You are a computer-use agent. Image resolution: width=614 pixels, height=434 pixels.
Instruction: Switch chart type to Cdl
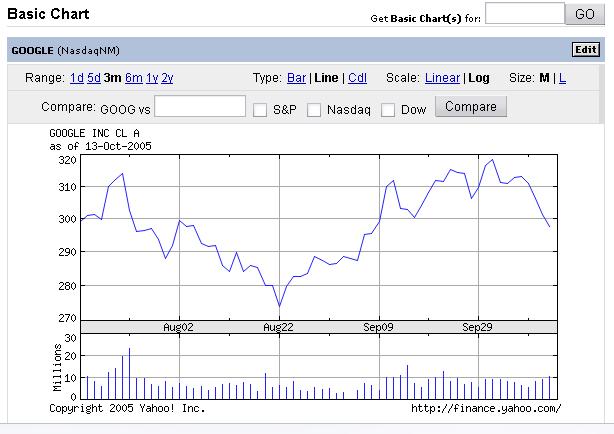coord(357,78)
